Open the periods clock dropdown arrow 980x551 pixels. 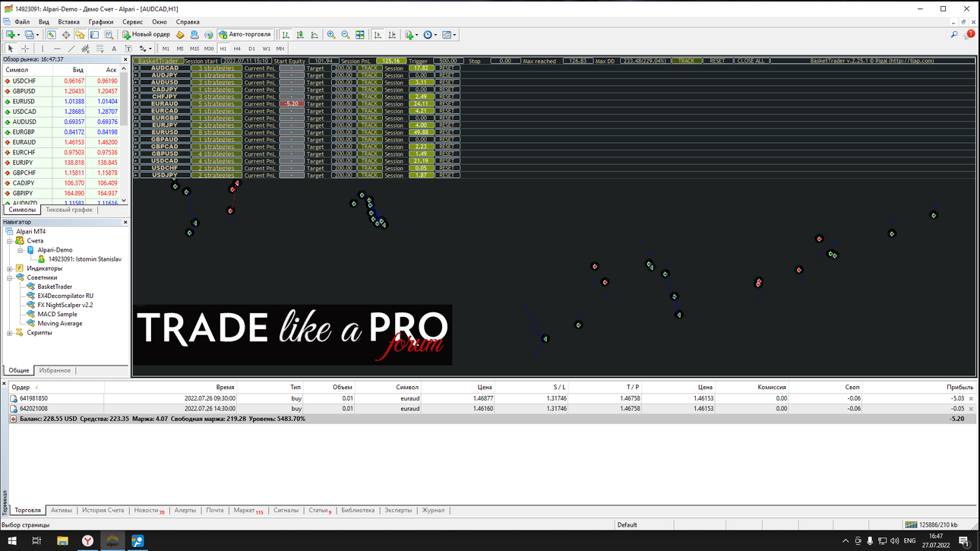(435, 35)
